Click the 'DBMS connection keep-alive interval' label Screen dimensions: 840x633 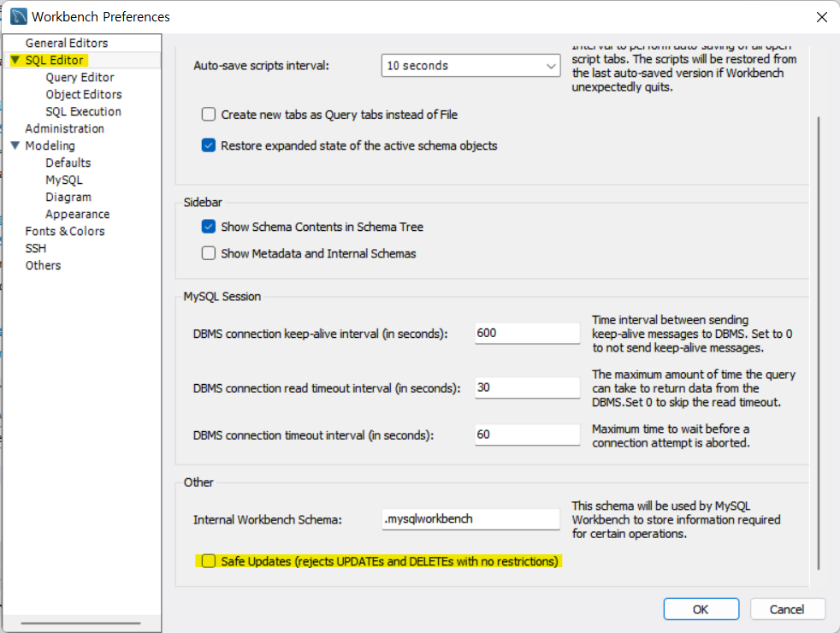[x=320, y=334]
